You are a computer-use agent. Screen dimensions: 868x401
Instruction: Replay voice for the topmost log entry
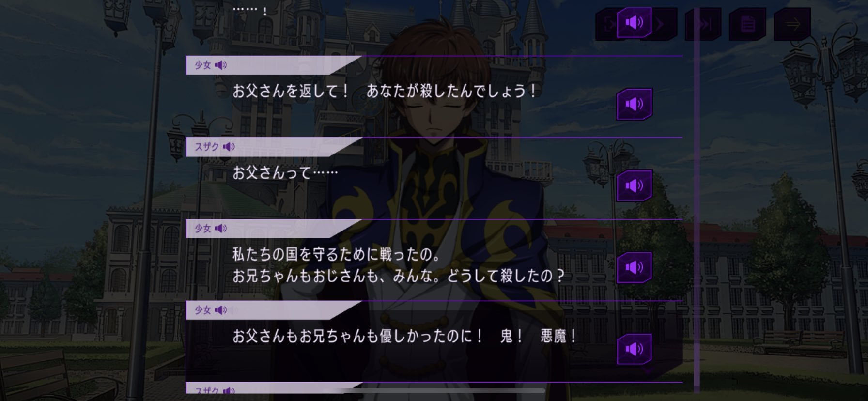click(634, 22)
